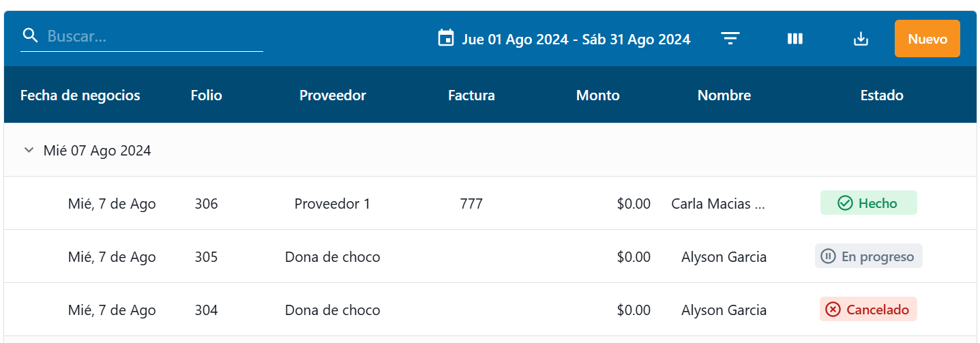Click the search magnifier icon
Viewport: 980px width, 343px height.
pos(30,36)
